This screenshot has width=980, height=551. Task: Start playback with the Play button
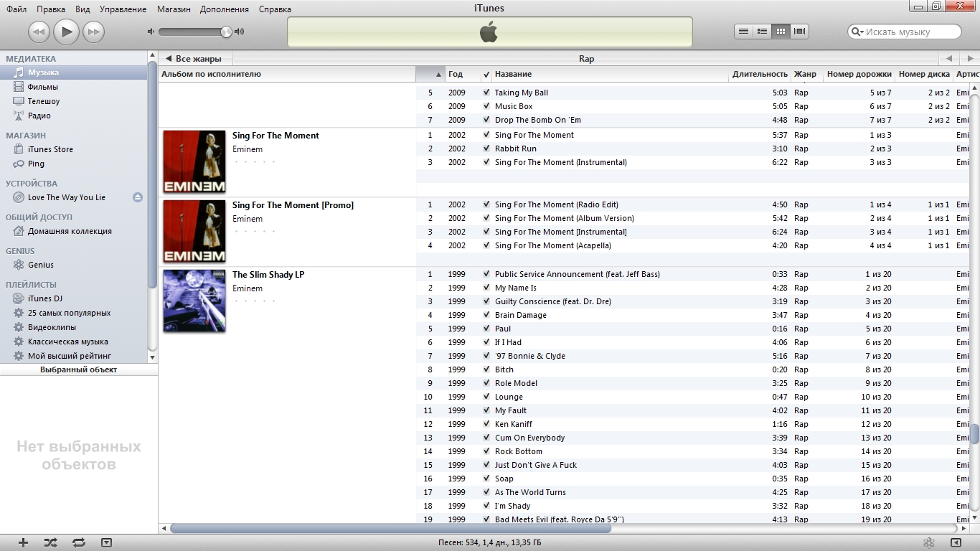point(66,31)
